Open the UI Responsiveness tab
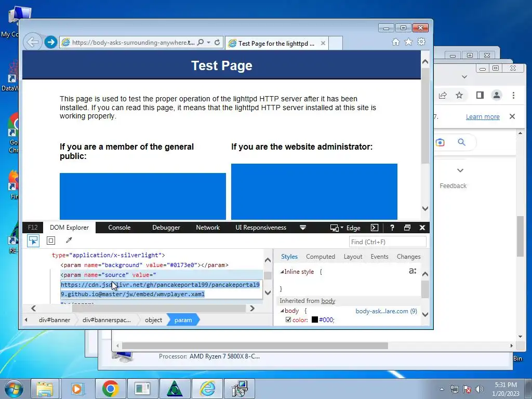Viewport: 532px width, 399px height. [261, 228]
